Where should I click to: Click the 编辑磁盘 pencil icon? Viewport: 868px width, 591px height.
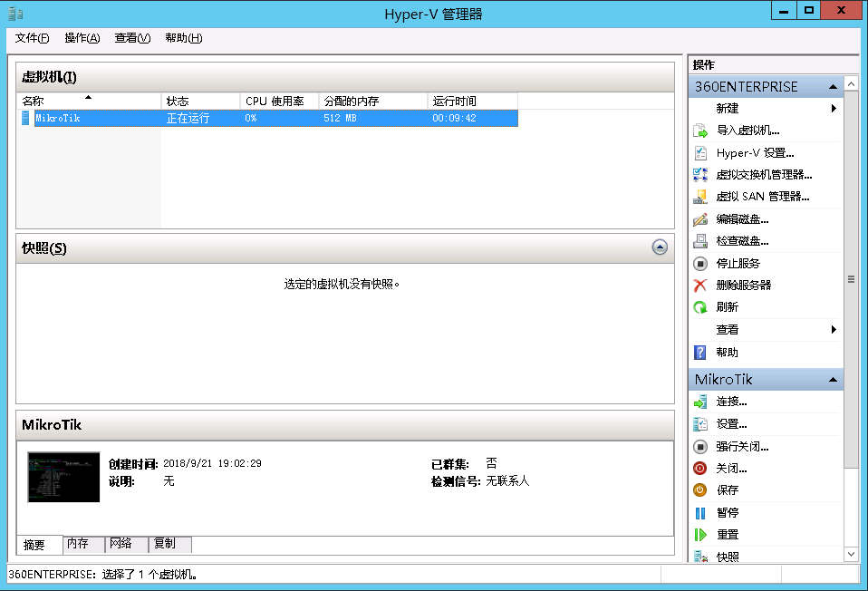(700, 219)
